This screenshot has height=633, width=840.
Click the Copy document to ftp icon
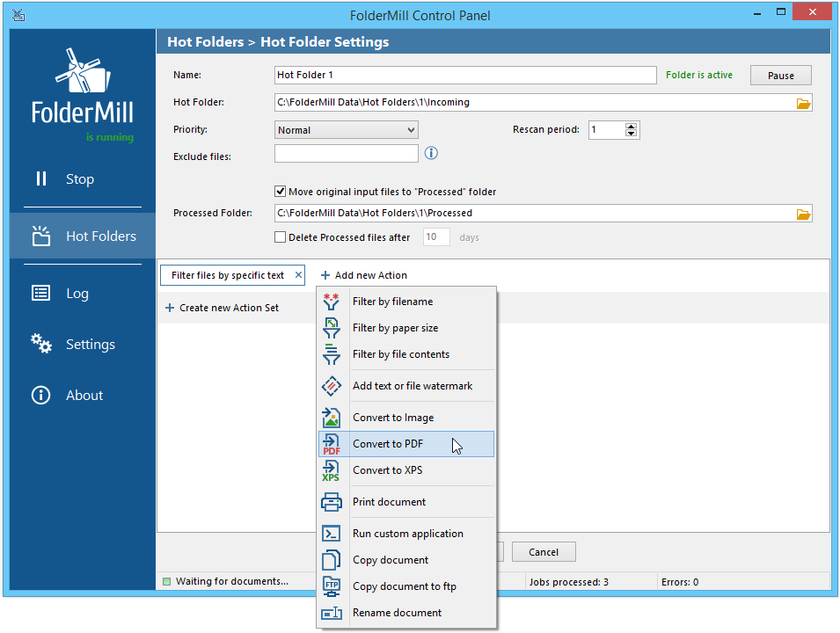pyautogui.click(x=332, y=586)
